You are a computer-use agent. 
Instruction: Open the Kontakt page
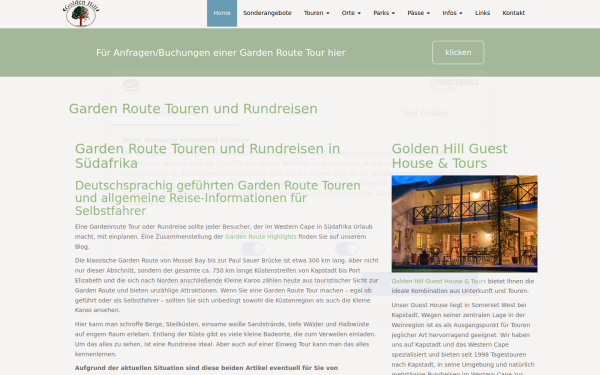click(514, 13)
